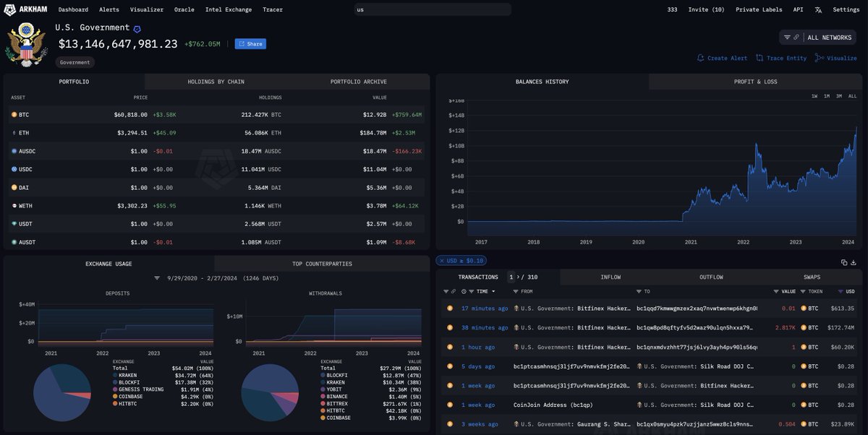Click the search field containing 'us'

click(x=433, y=9)
